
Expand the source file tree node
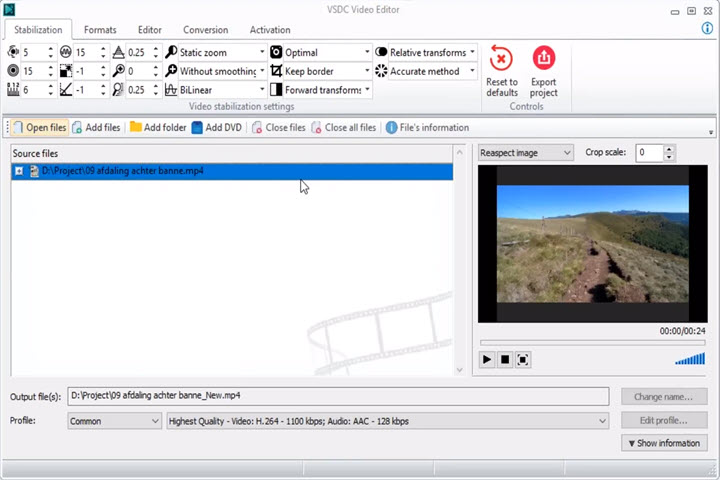tap(20, 172)
